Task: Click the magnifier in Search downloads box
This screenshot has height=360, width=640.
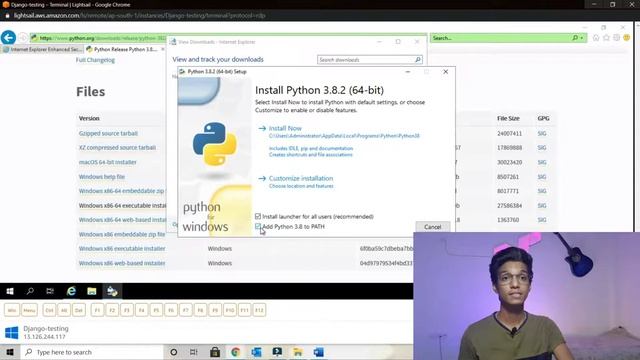Action: pyautogui.click(x=418, y=60)
